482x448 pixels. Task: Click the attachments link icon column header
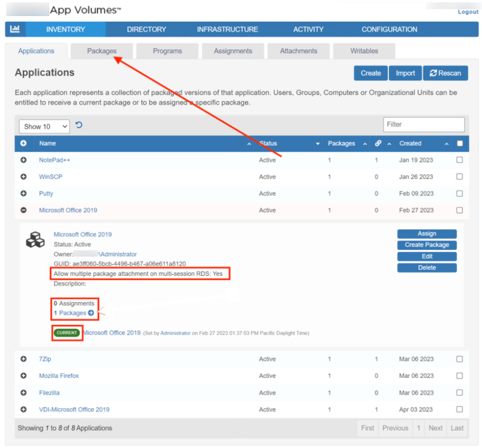[378, 143]
